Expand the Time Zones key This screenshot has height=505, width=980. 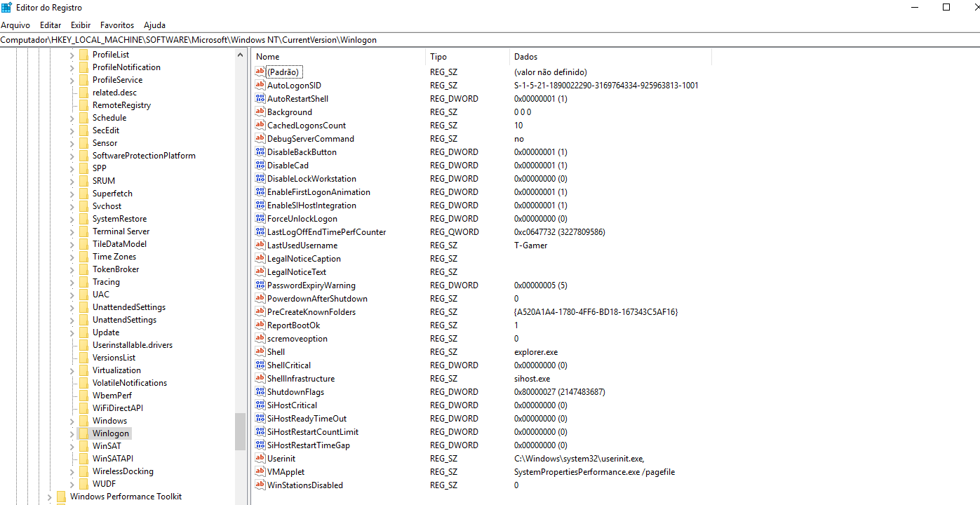tap(72, 257)
